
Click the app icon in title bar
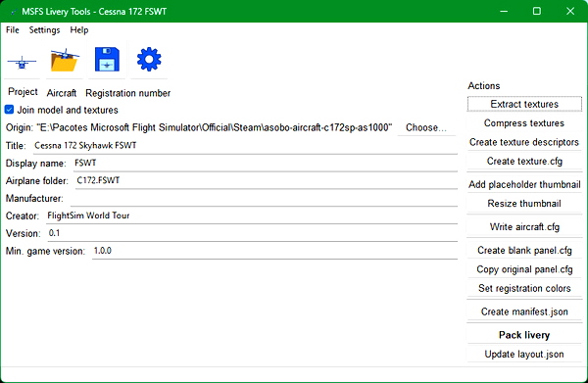(13, 12)
